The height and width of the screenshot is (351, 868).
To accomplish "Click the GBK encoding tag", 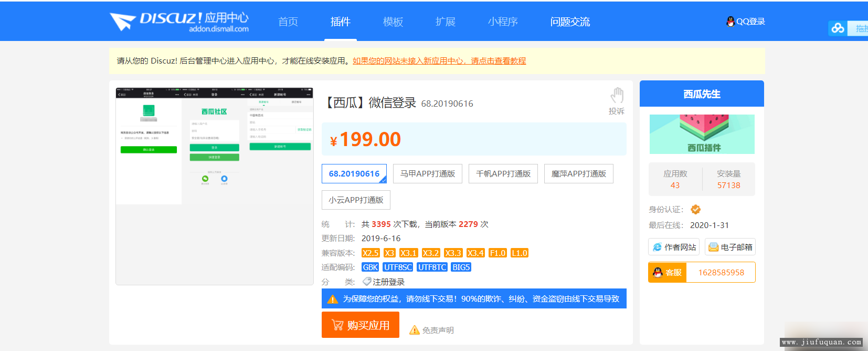I will (371, 267).
